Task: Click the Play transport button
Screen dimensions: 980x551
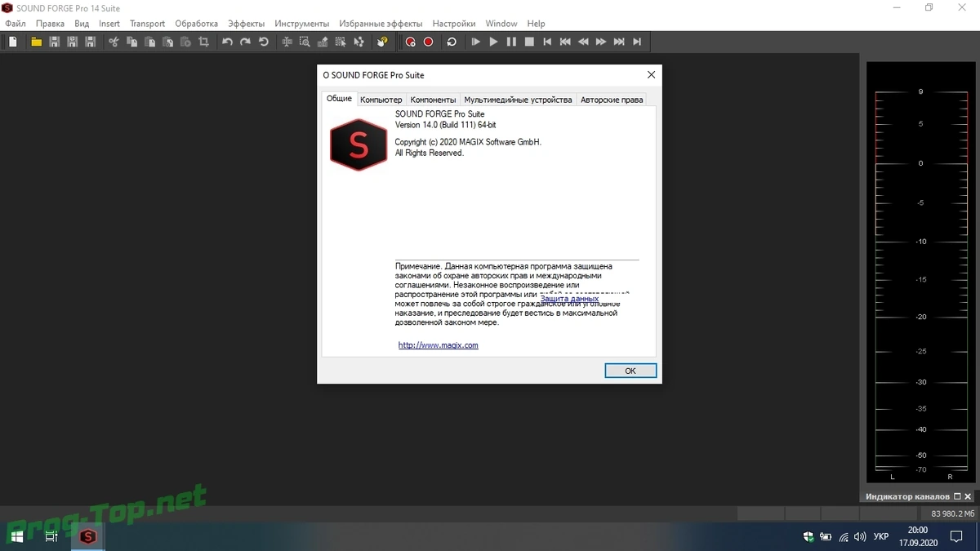Action: (x=493, y=42)
